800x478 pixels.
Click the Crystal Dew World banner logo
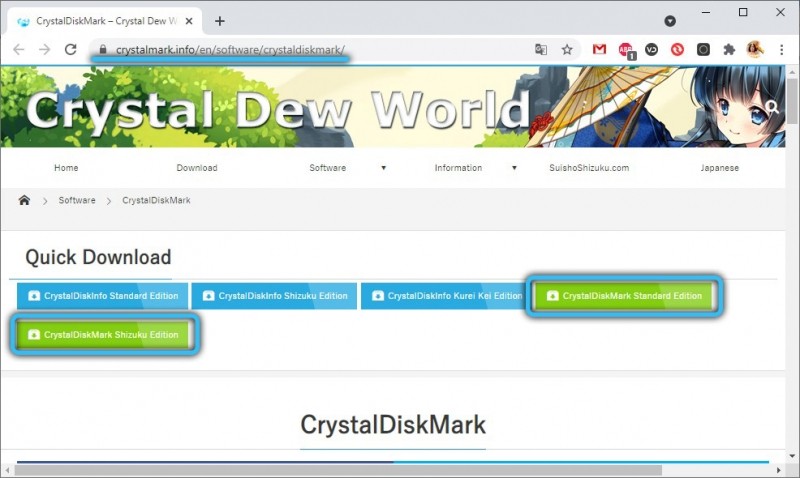pos(278,110)
